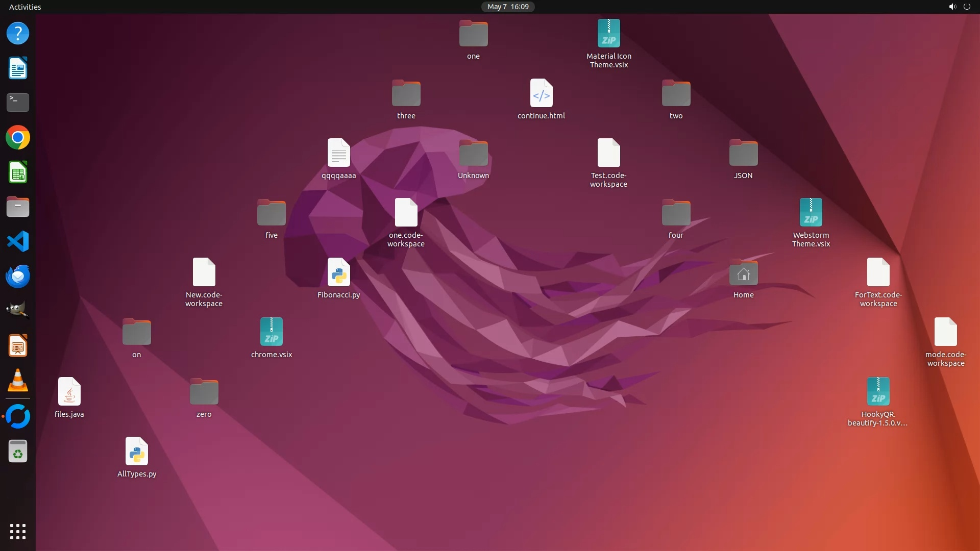Click the Activities button
Viewport: 980px width, 551px height.
(x=25, y=7)
